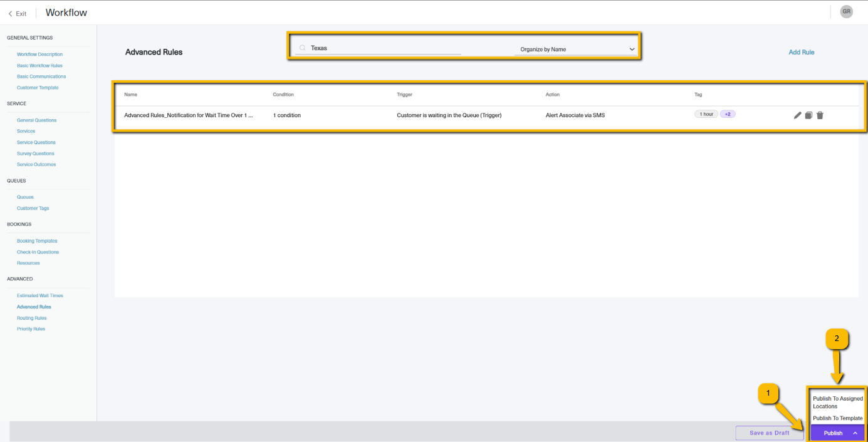Open General Questions section
Viewport: 868px width, 442px height.
point(36,120)
